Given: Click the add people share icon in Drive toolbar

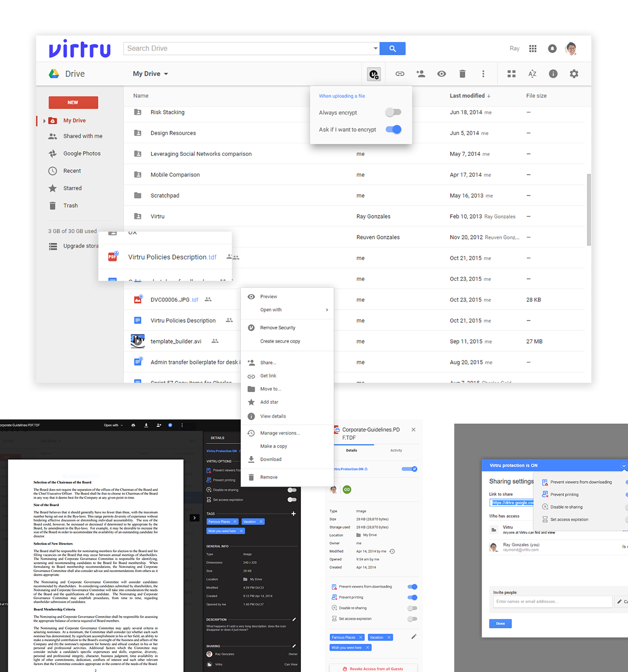Looking at the screenshot, I should click(x=421, y=74).
